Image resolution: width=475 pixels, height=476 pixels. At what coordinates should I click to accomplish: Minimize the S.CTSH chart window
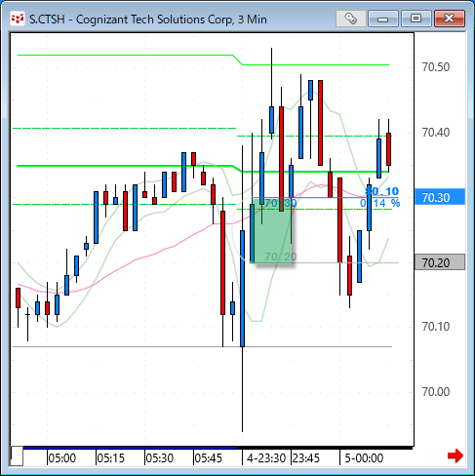pyautogui.click(x=383, y=19)
